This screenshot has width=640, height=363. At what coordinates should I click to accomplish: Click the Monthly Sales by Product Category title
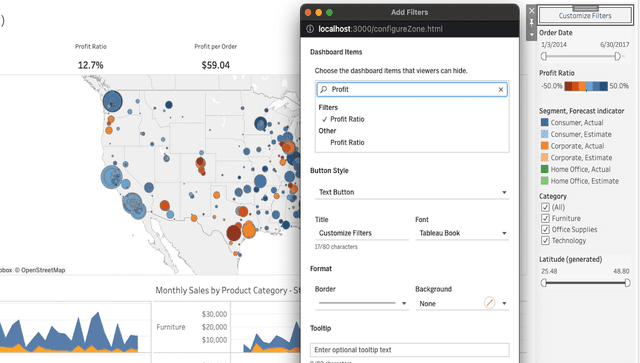pyautogui.click(x=228, y=291)
